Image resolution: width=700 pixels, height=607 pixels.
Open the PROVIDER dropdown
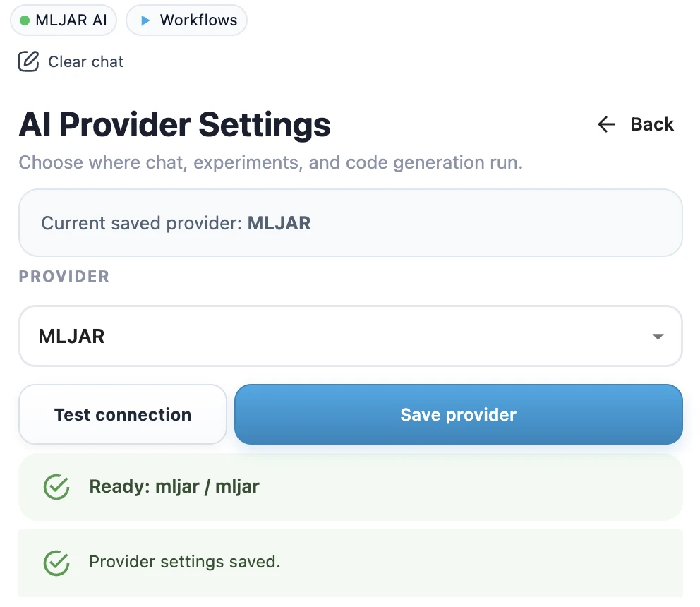pyautogui.click(x=351, y=336)
